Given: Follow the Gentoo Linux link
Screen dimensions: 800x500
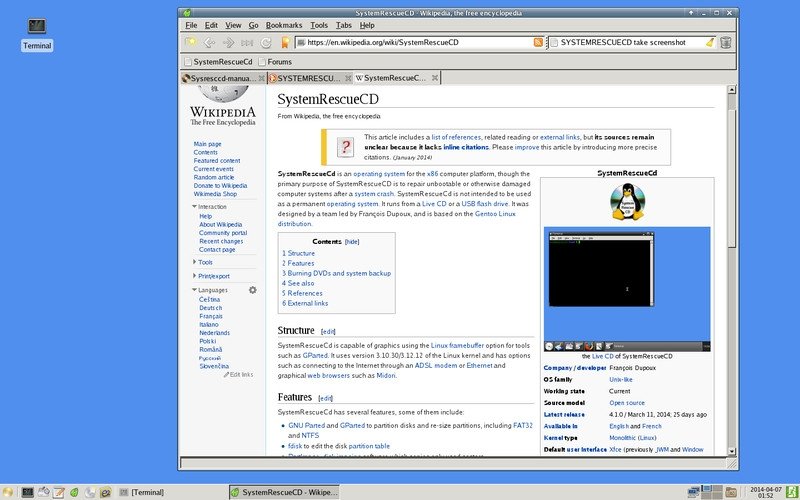Looking at the screenshot, I should coord(495,214).
